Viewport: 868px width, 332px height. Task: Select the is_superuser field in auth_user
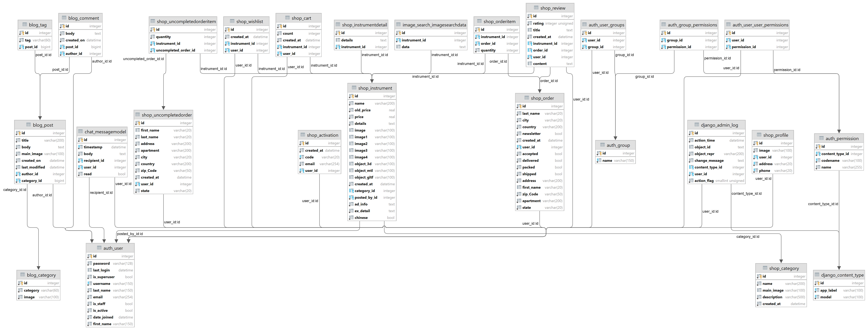104,277
